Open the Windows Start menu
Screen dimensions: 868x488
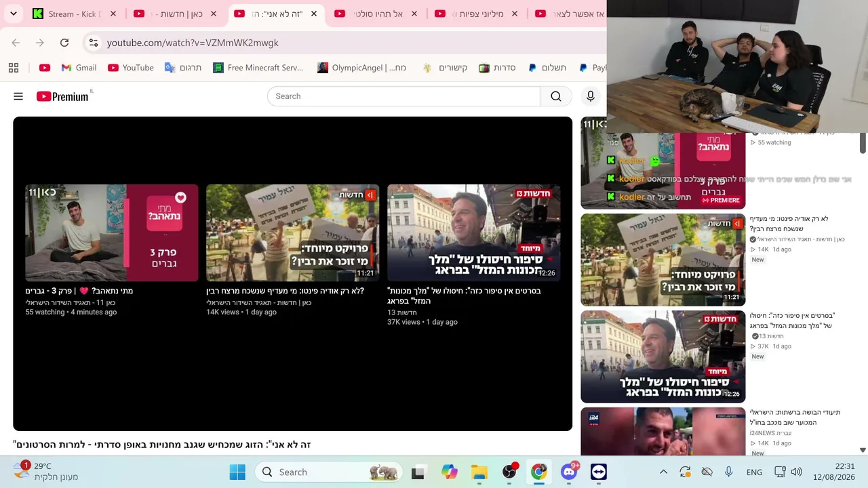[237, 472]
